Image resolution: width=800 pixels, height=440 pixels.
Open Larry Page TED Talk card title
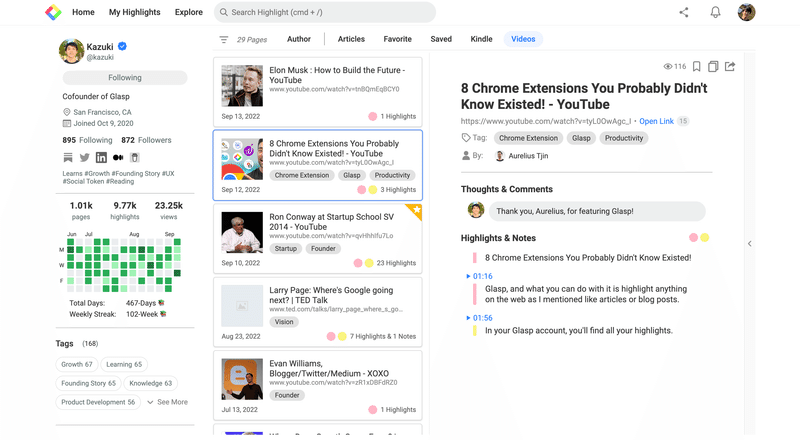pos(331,295)
